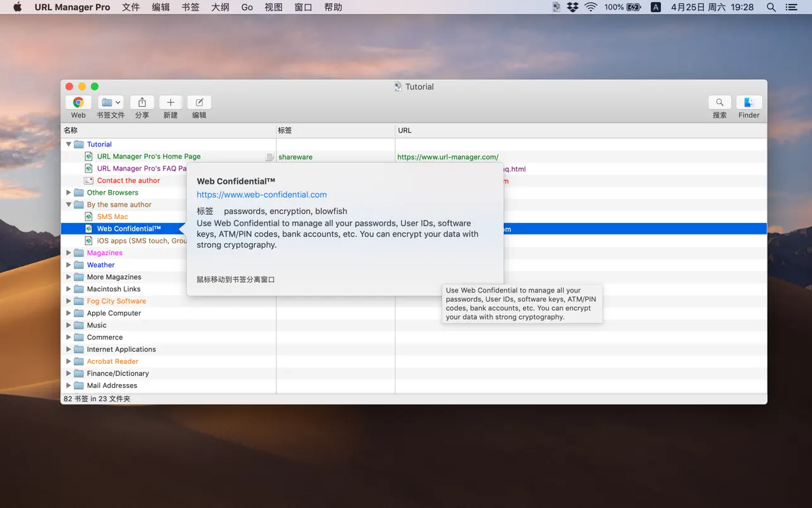Image resolution: width=812 pixels, height=508 pixels.
Task: Open the Search (搜索) magnifier button
Action: pos(720,102)
